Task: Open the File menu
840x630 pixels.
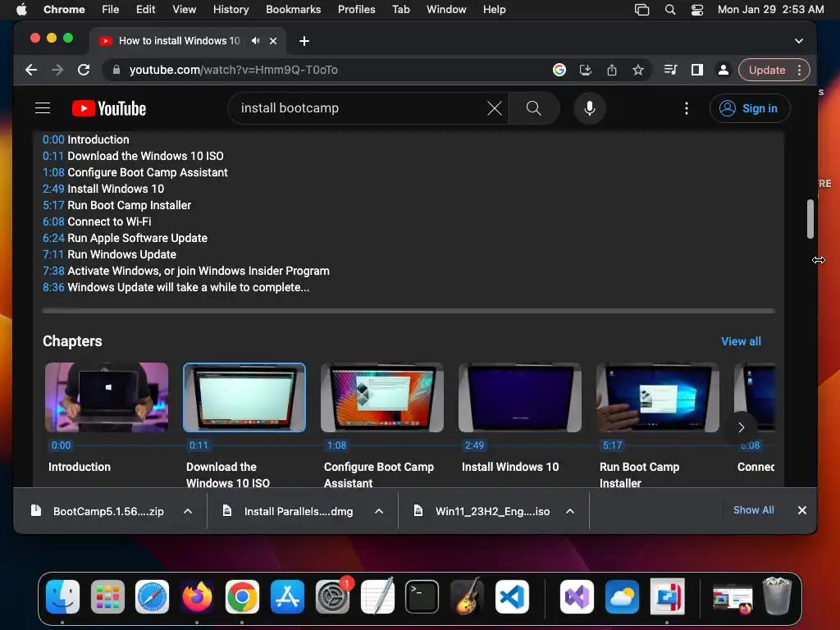Action: pos(111,9)
